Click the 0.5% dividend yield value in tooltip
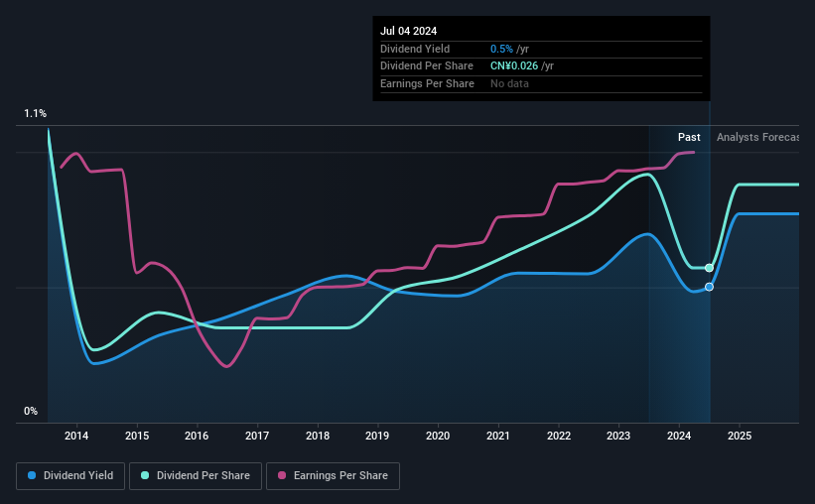The height and width of the screenshot is (504, 815). pyautogui.click(x=501, y=49)
